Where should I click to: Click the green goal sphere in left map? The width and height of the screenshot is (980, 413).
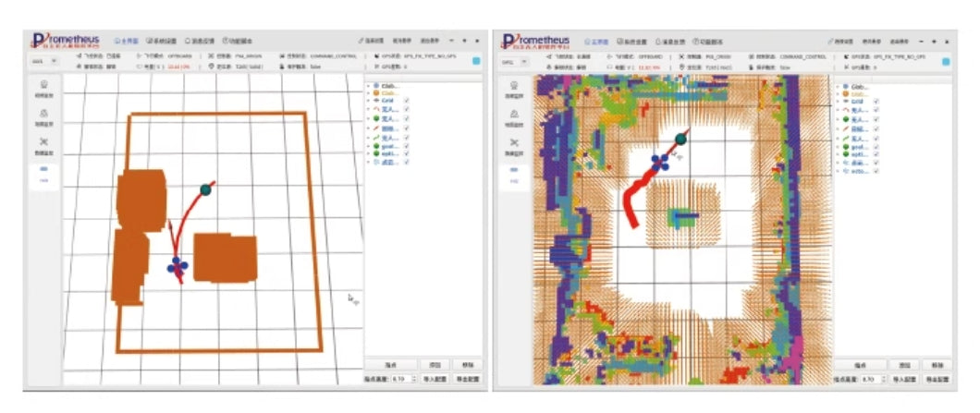click(205, 189)
